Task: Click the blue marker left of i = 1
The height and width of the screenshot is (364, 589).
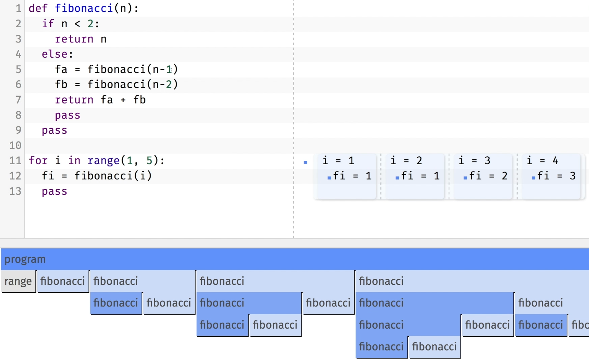Action: tap(305, 162)
